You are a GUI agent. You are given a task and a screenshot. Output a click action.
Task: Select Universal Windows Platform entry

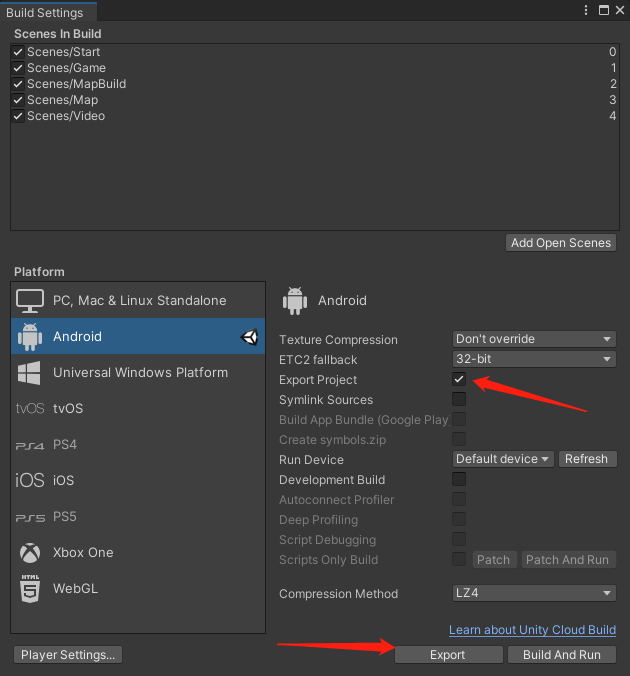click(x=138, y=373)
